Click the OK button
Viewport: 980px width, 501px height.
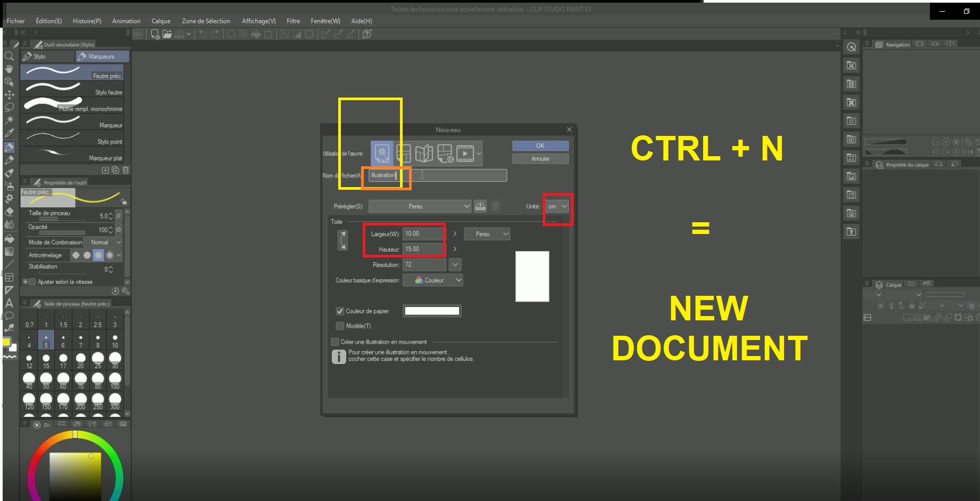pos(540,146)
